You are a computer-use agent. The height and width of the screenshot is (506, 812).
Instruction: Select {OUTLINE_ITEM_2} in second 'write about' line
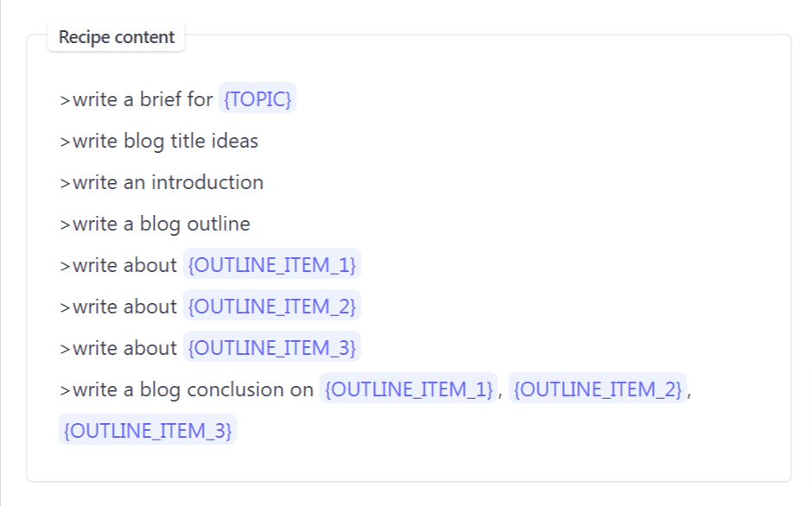click(x=272, y=305)
